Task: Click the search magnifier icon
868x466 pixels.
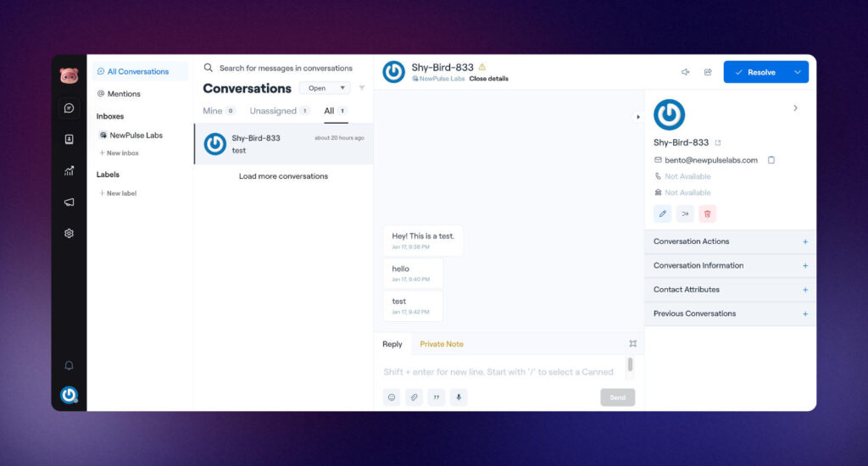Action: [209, 68]
